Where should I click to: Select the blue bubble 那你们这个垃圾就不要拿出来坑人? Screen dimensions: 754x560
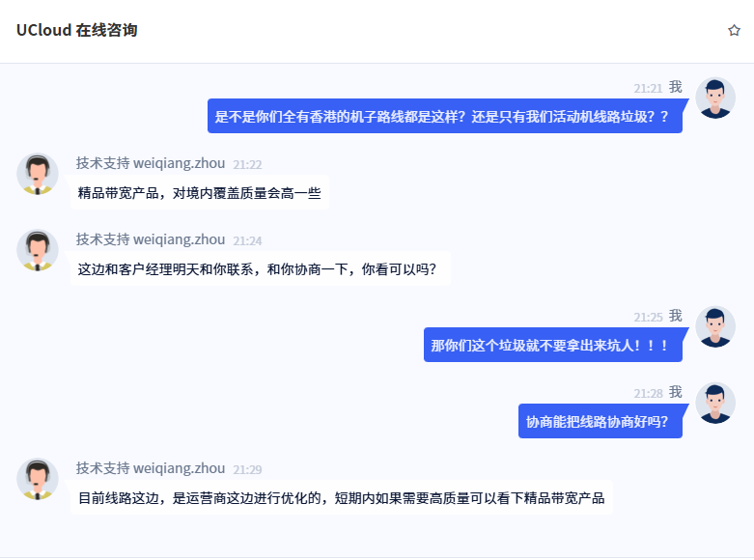coord(553,345)
